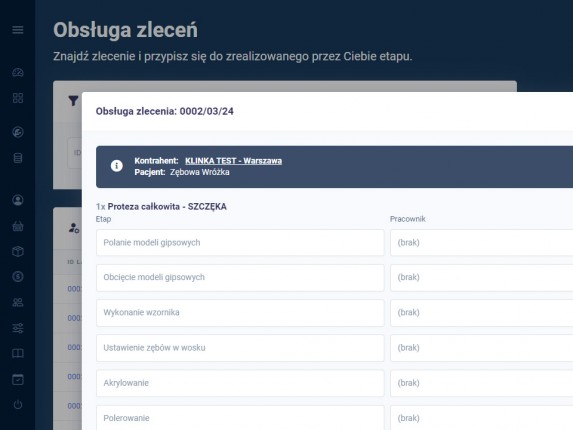This screenshot has width=573, height=430.
Task: Click the dollar coin finance icon
Action: 18,277
